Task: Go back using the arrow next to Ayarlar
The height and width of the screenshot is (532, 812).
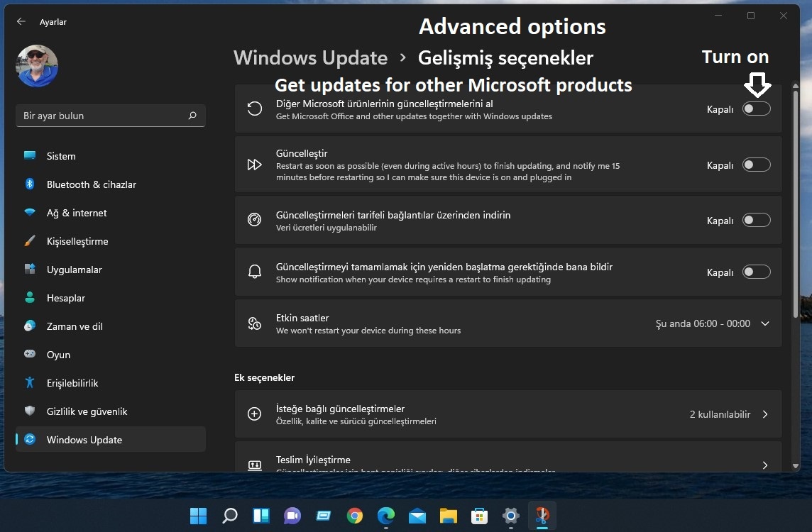Action: tap(21, 21)
